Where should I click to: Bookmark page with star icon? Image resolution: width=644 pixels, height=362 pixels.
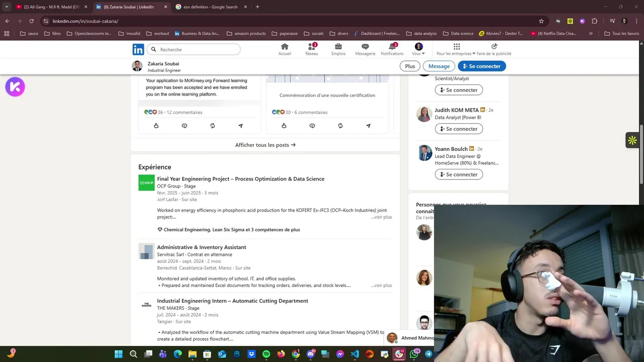pyautogui.click(x=541, y=21)
